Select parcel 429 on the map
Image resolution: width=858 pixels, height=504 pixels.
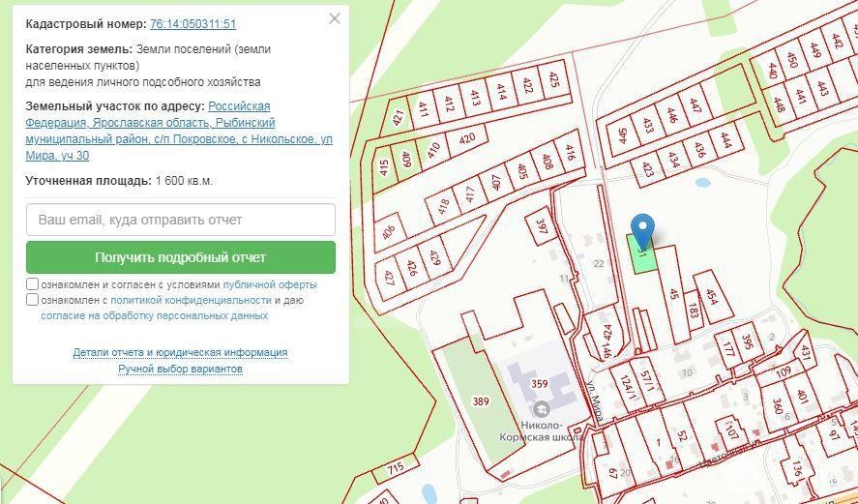coord(435,258)
